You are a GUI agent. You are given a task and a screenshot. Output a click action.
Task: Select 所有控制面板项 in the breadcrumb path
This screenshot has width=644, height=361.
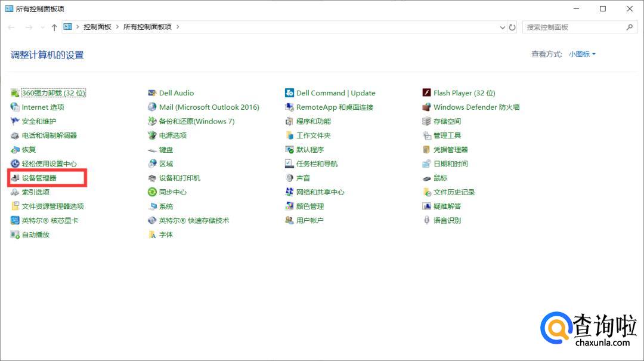click(x=147, y=27)
